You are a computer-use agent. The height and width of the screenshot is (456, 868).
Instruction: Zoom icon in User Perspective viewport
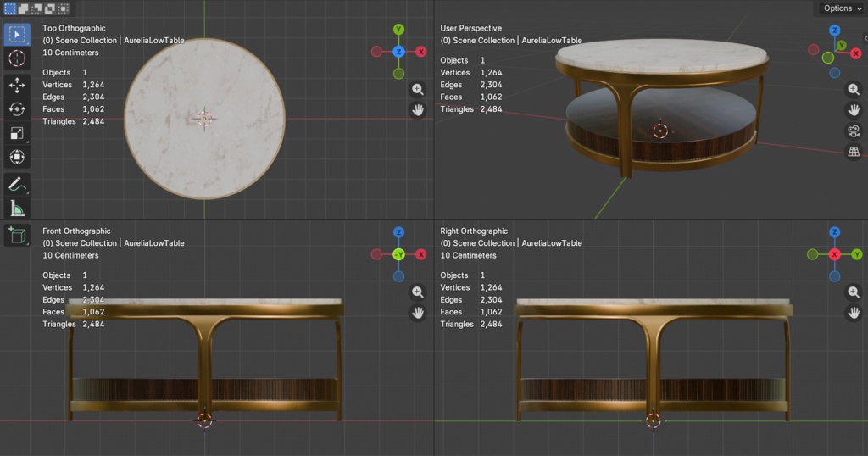[854, 89]
